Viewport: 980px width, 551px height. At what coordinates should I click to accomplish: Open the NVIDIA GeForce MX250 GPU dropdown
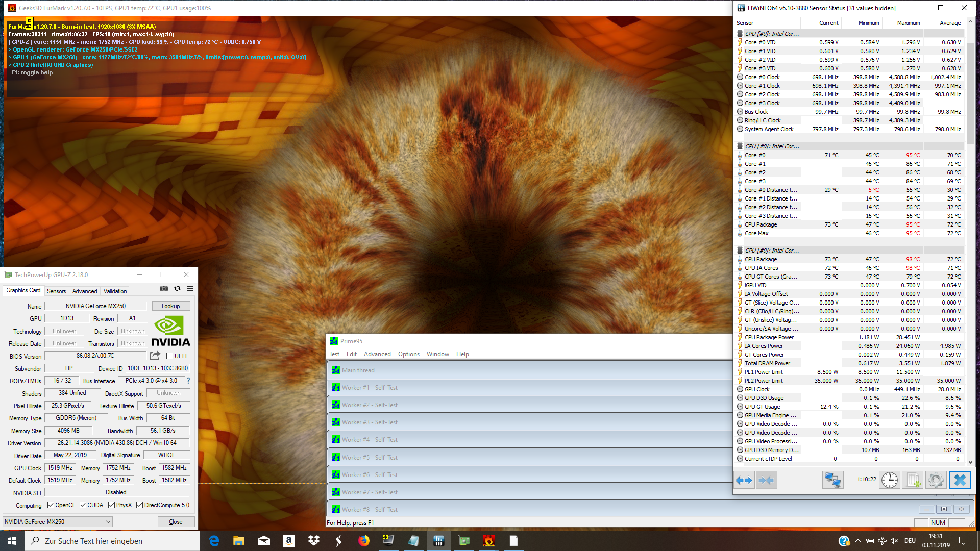coord(58,522)
